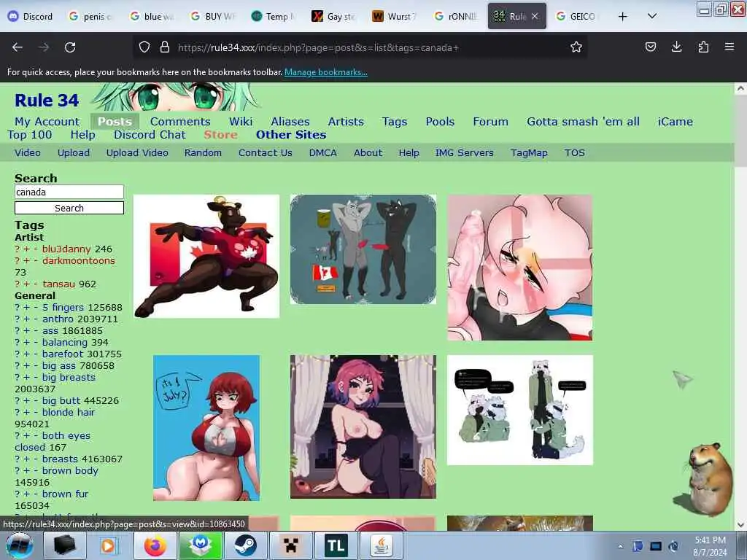Open the Comments section
Image resolution: width=747 pixels, height=560 pixels.
[x=180, y=122]
